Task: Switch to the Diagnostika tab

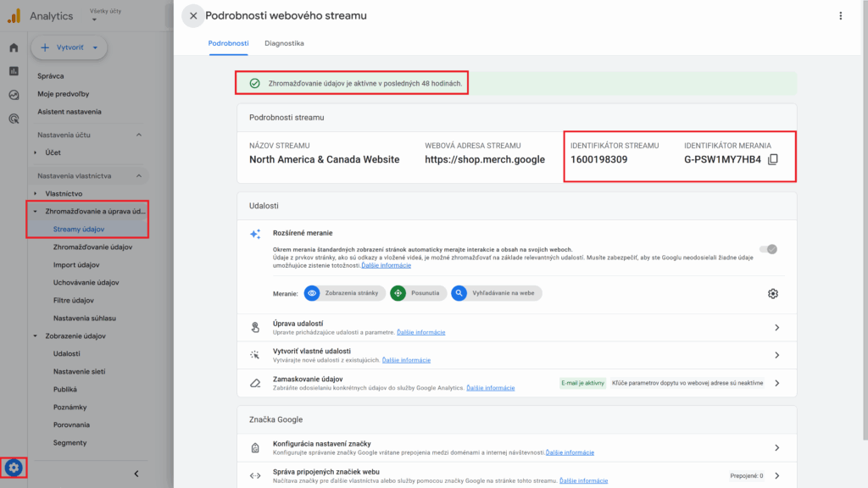Action: (284, 43)
